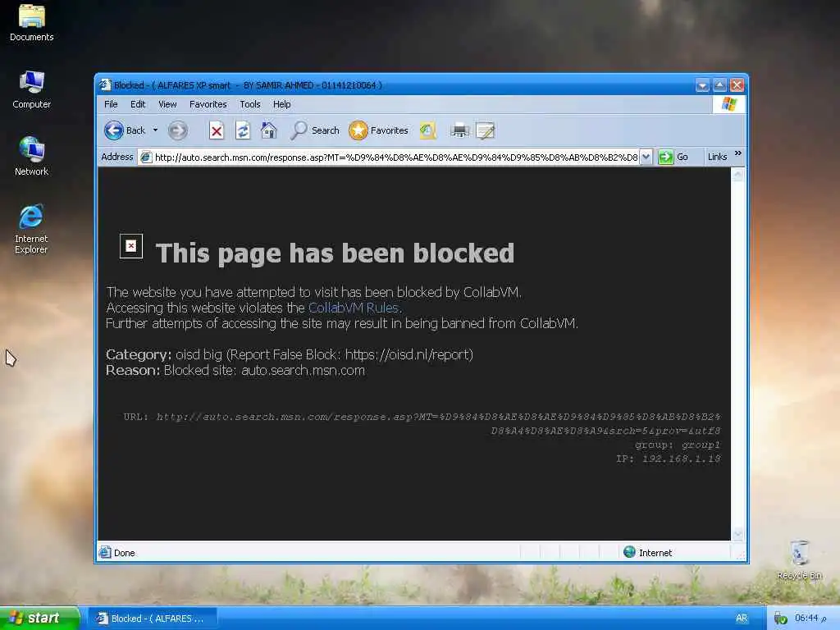Select the Recycle Bin desktop icon

[x=799, y=559]
